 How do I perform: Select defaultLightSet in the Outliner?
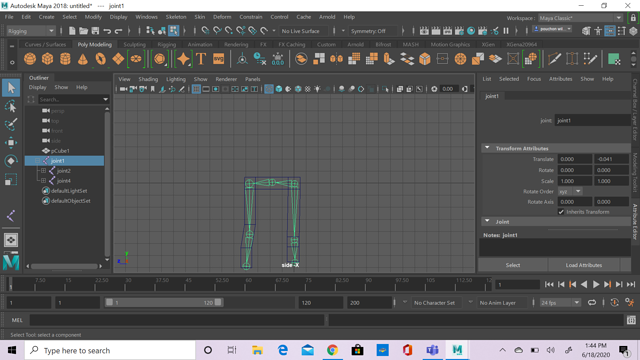click(x=69, y=191)
